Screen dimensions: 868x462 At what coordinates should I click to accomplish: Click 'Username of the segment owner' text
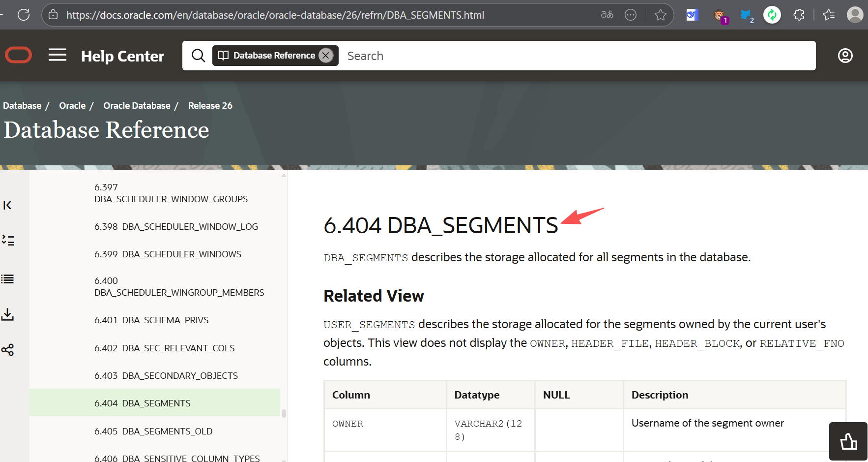point(707,423)
